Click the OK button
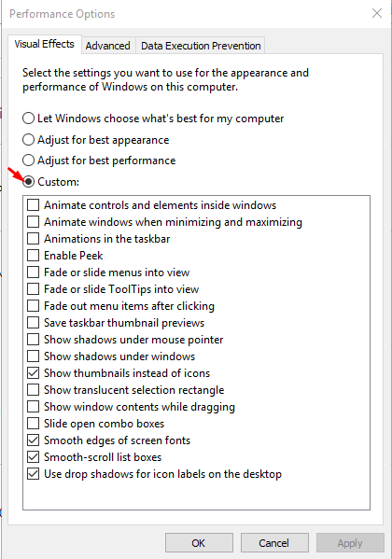This screenshot has width=392, height=559. click(x=199, y=543)
